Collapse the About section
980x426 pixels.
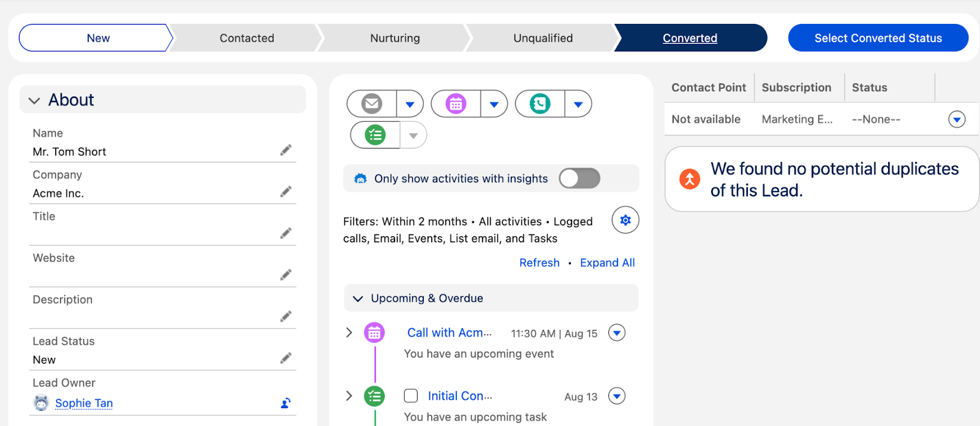34,100
